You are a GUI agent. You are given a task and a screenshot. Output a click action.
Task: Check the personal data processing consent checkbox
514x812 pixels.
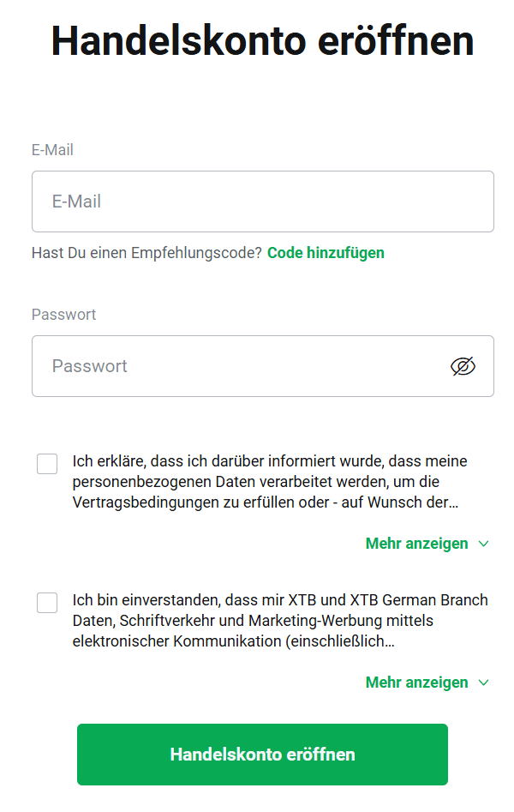pos(46,463)
